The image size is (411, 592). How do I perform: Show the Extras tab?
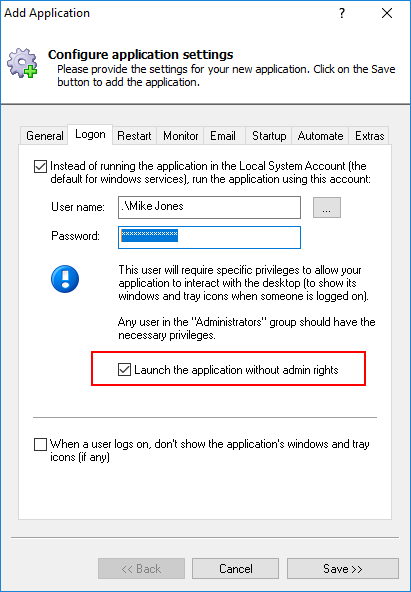click(369, 136)
